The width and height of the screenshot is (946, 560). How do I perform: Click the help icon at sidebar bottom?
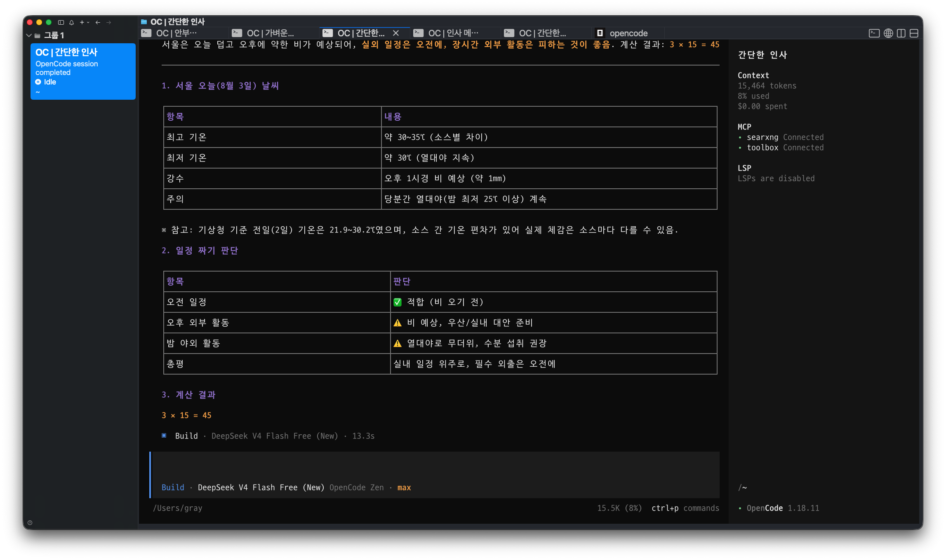tap(30, 523)
